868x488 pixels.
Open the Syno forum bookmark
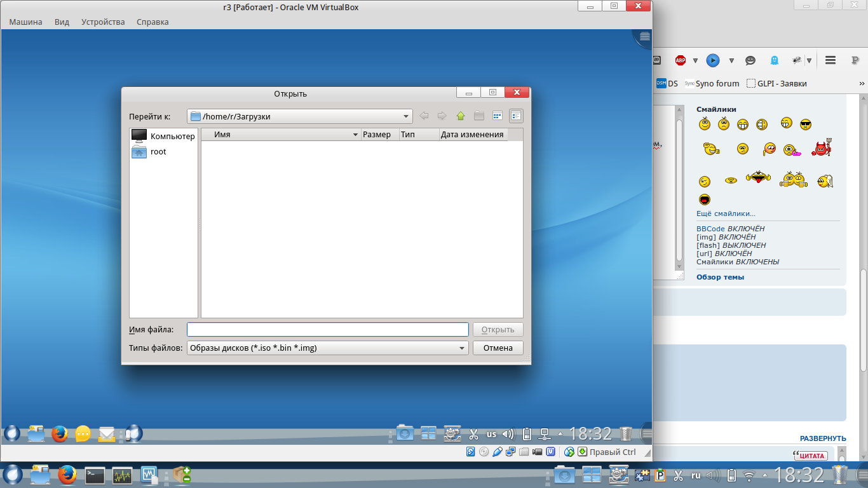[712, 83]
